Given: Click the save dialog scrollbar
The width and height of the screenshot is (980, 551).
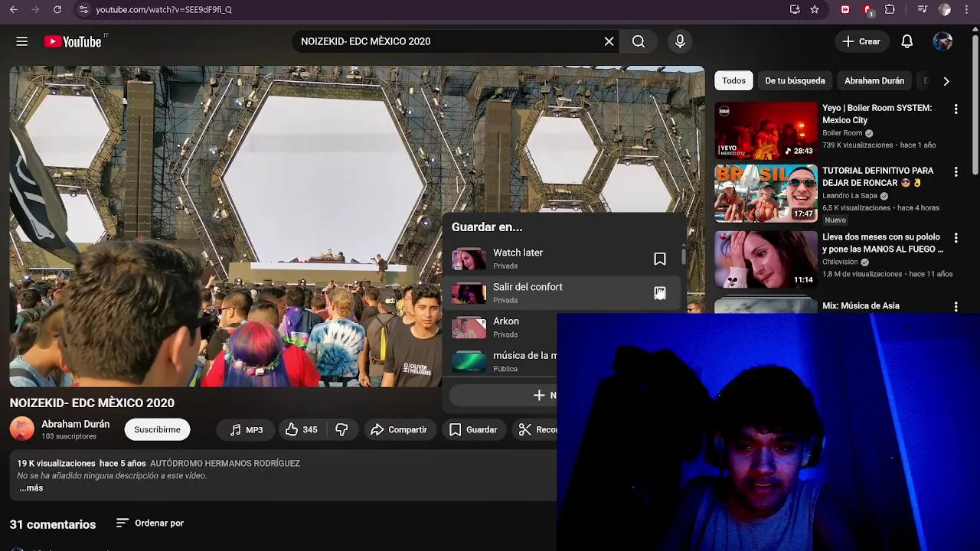Looking at the screenshot, I should (684, 256).
